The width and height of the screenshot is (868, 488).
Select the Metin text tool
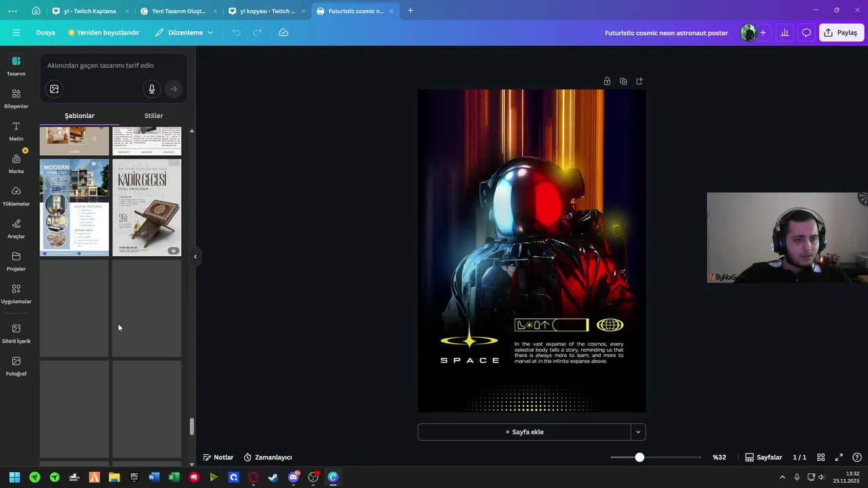[x=16, y=131]
